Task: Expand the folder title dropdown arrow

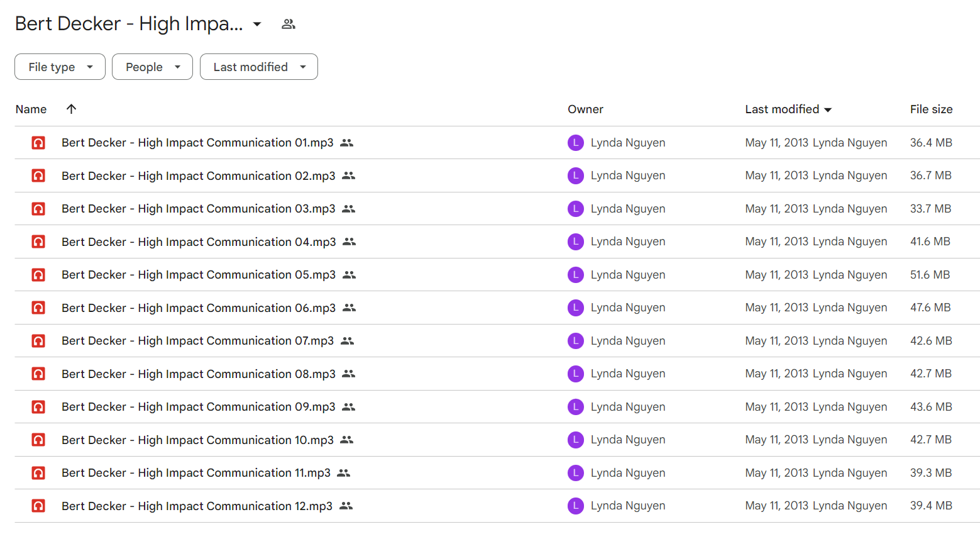Action: (x=257, y=24)
